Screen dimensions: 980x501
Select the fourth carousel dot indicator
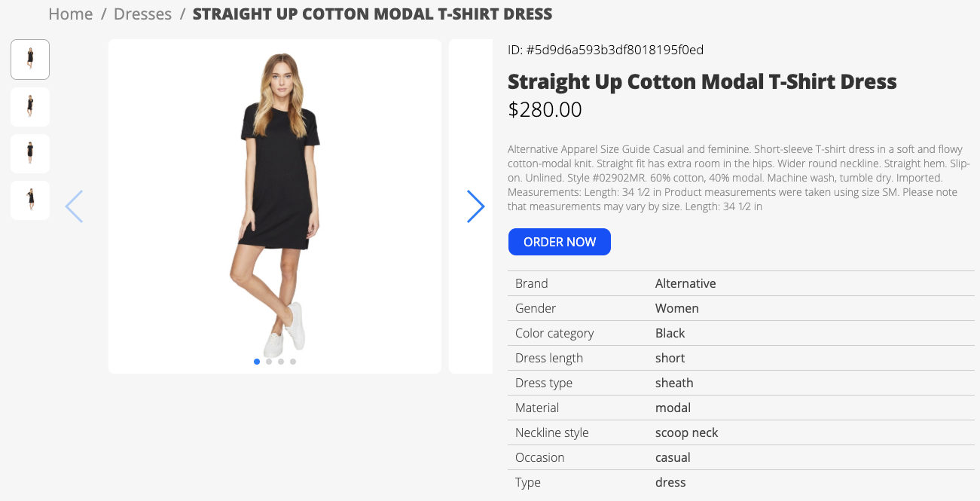tap(293, 362)
